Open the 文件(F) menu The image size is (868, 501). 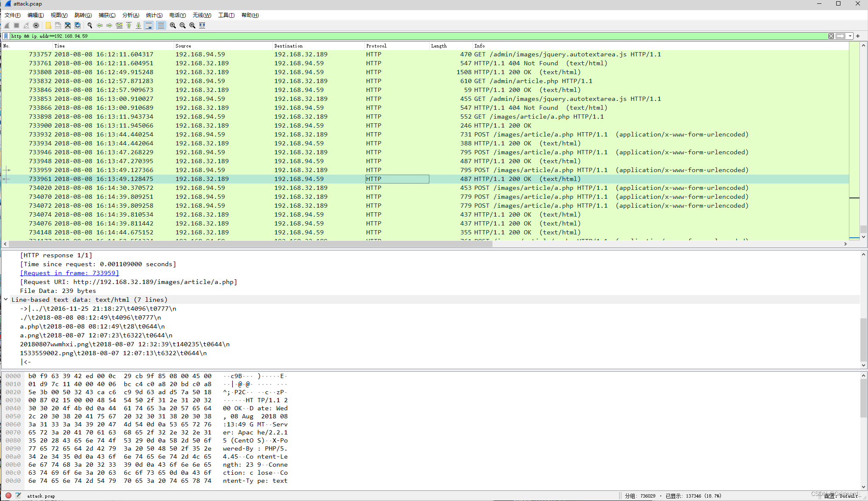(x=13, y=15)
